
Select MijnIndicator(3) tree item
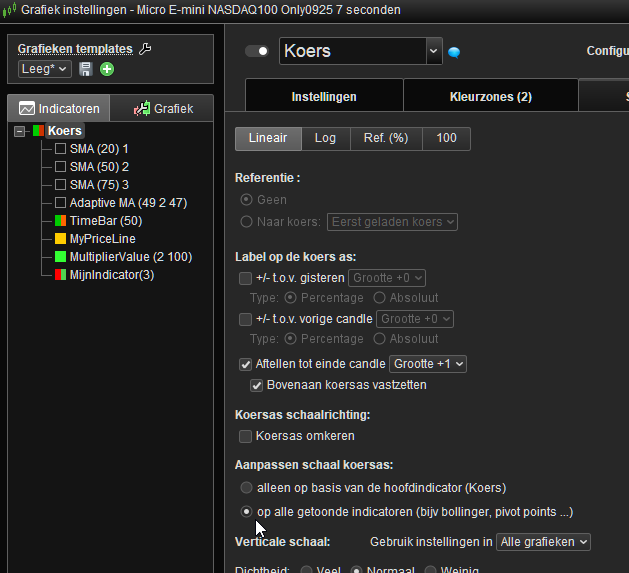click(112, 275)
